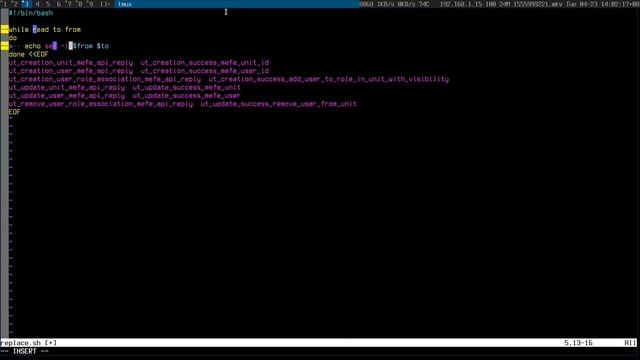Click the 'echo' command
The image size is (640, 360).
pyautogui.click(x=33, y=46)
